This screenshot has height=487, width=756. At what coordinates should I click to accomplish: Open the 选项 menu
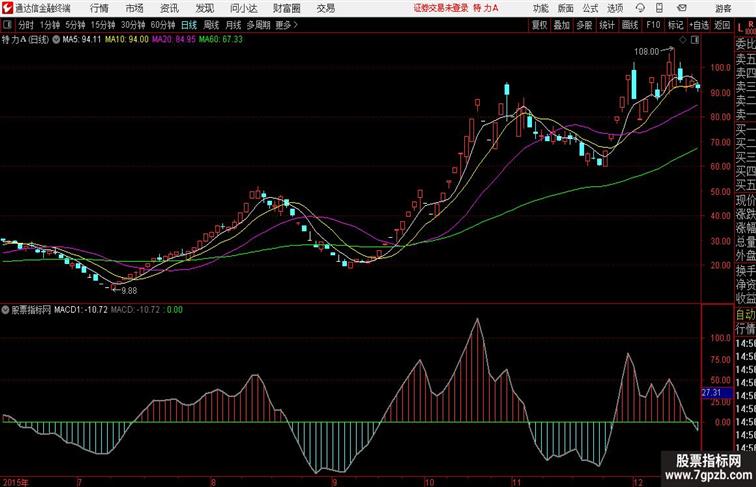615,8
